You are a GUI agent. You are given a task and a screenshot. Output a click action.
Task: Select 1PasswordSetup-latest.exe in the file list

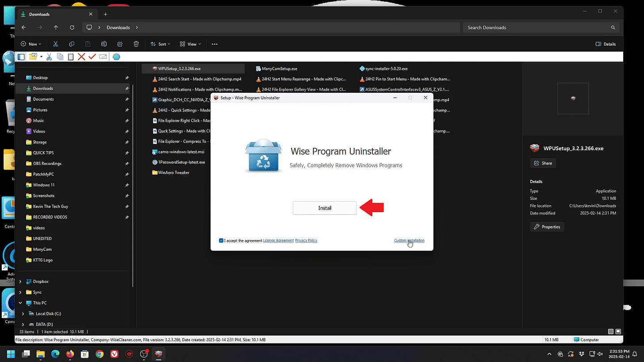tap(178, 162)
